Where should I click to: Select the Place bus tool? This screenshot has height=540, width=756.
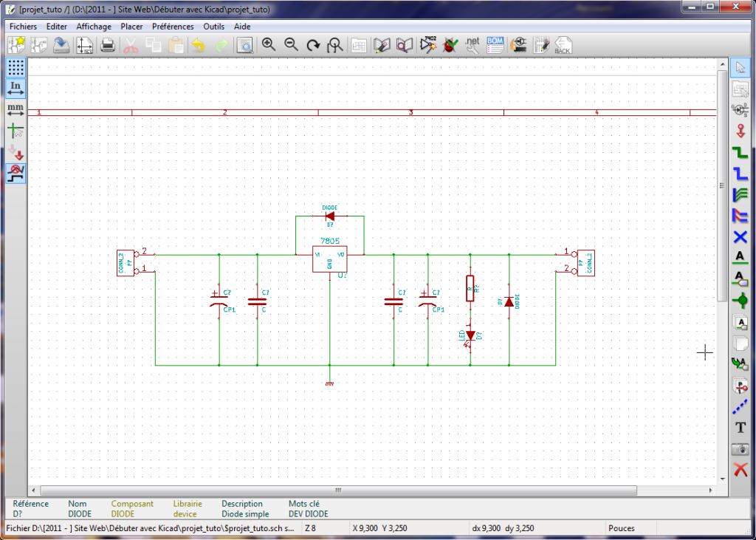click(740, 174)
